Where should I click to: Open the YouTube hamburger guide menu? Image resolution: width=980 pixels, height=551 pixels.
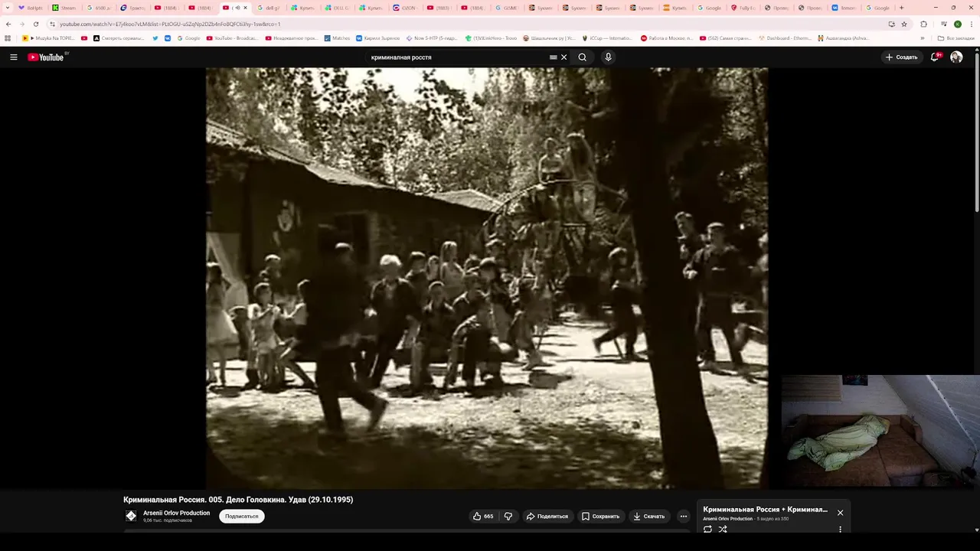point(13,57)
